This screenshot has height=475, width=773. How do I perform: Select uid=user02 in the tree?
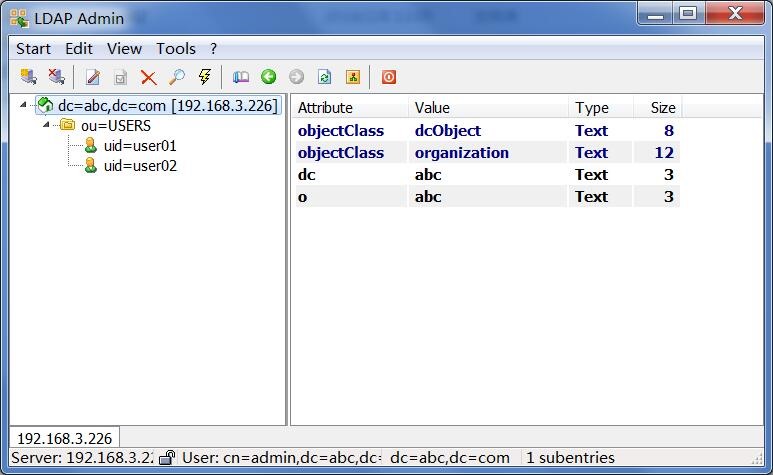(x=140, y=166)
